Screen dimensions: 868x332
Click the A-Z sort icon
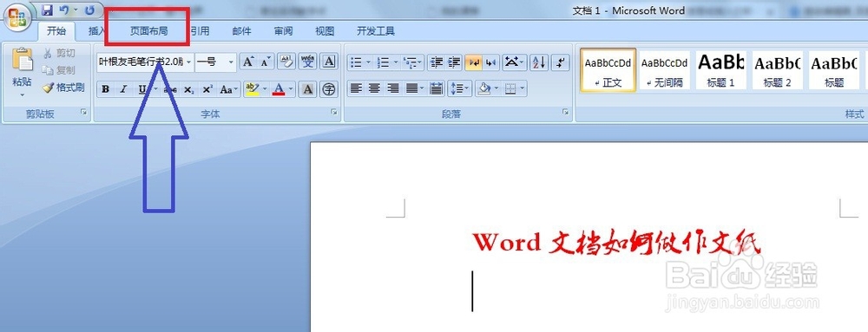(539, 62)
